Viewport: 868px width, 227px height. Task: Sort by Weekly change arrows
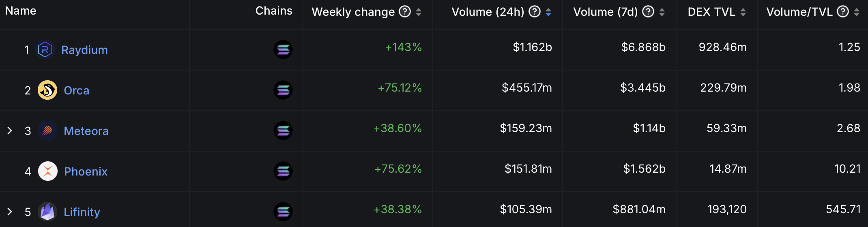click(419, 12)
